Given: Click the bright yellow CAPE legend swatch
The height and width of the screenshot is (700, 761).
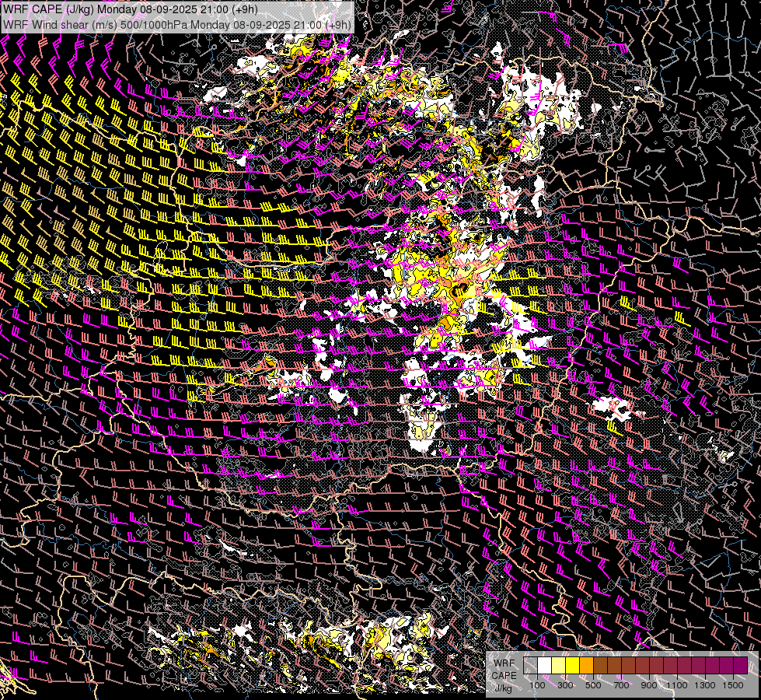Looking at the screenshot, I should (x=573, y=666).
